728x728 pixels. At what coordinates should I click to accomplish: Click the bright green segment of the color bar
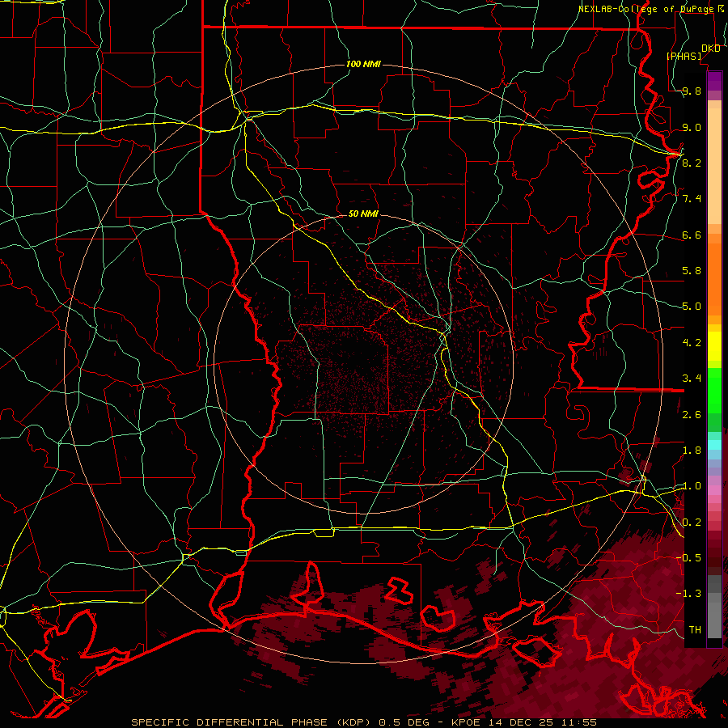(714, 390)
